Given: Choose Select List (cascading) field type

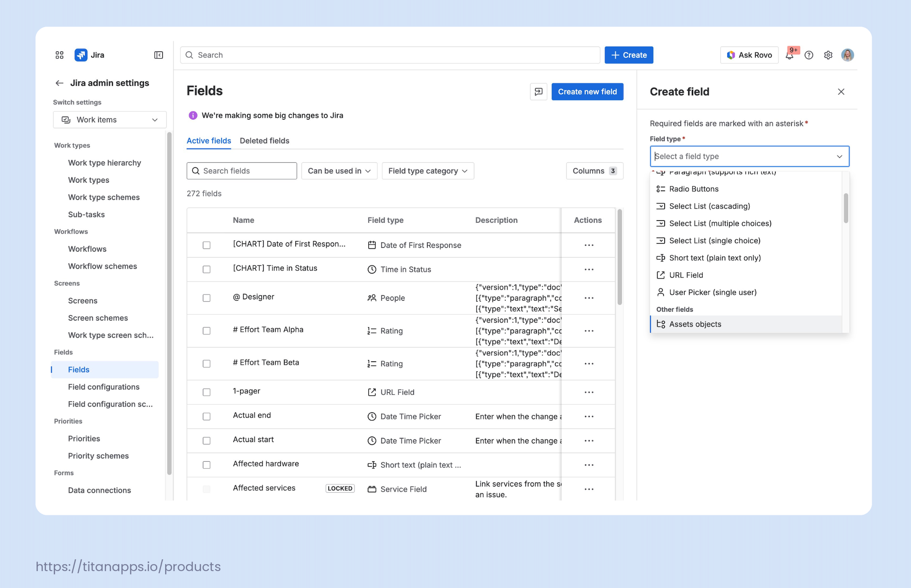Looking at the screenshot, I should [746, 206].
